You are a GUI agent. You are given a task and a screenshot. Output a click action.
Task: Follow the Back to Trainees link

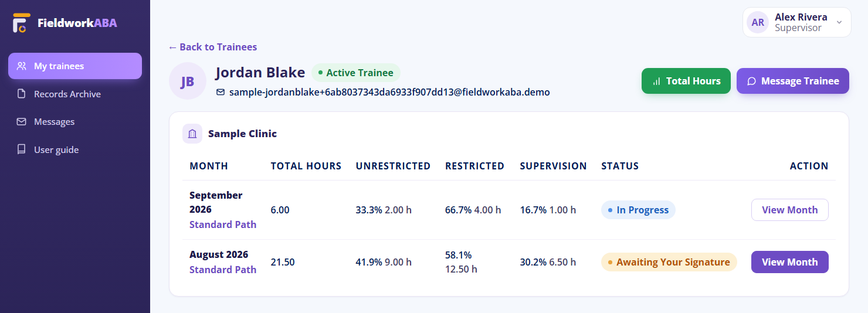coord(213,47)
